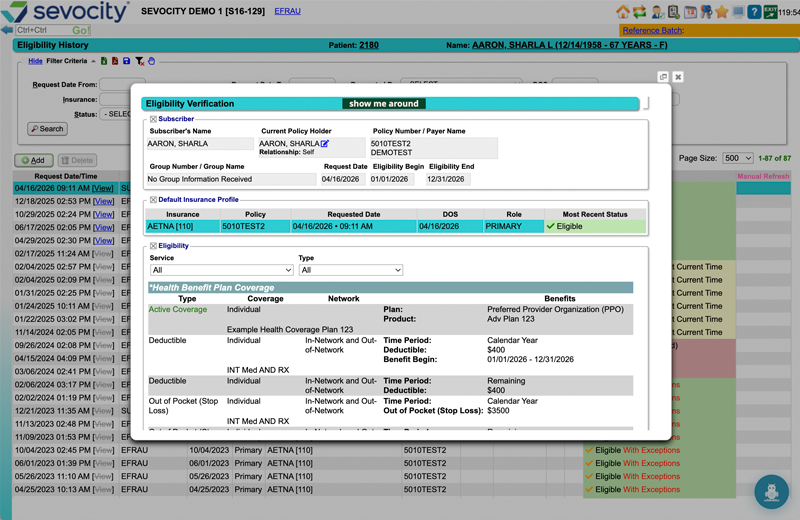Focus the Ctrl+Ctrl quick navigation field
This screenshot has width=800, height=520.
(x=43, y=30)
